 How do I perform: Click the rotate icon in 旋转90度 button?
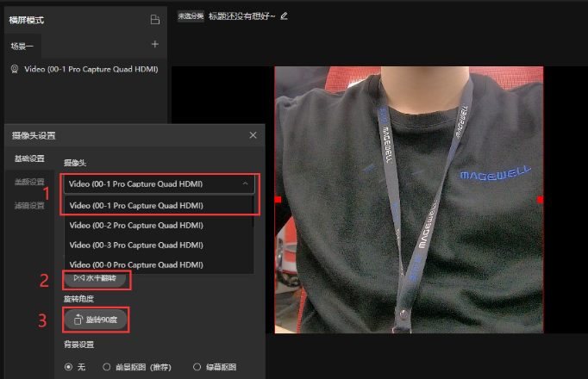pos(78,320)
